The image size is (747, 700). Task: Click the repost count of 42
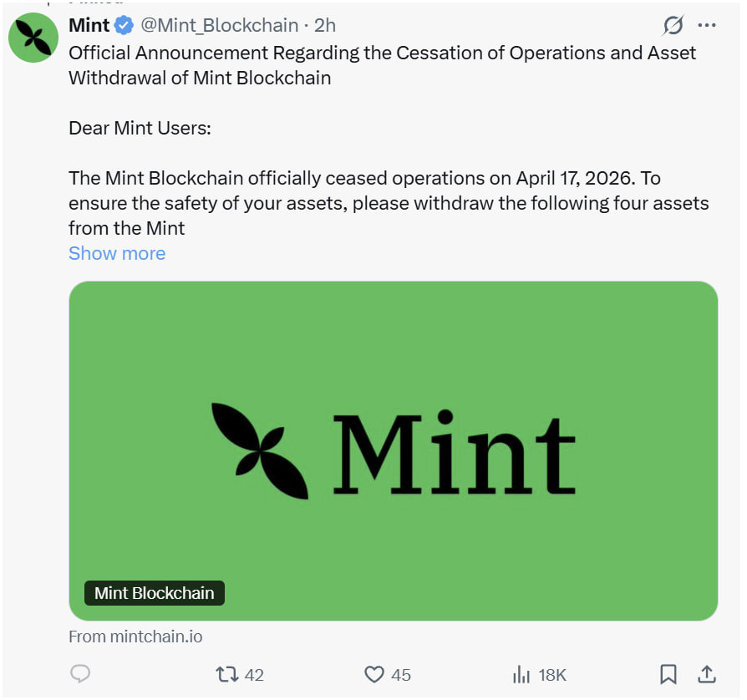[254, 675]
